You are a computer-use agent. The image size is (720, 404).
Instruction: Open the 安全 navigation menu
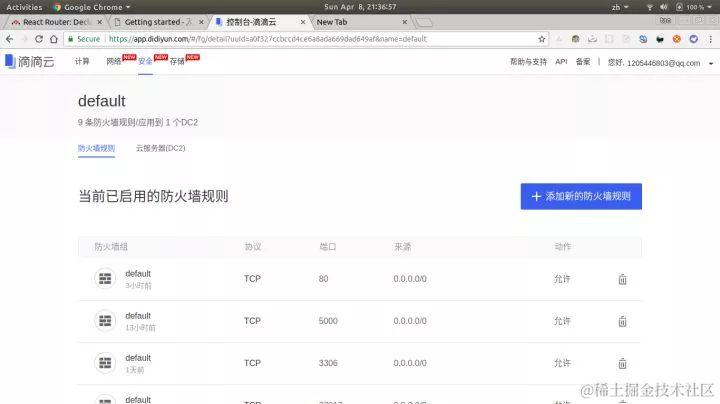[145, 62]
